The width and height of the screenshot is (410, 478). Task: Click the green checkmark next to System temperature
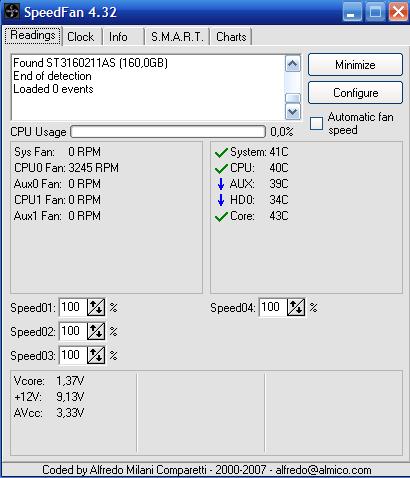click(221, 153)
